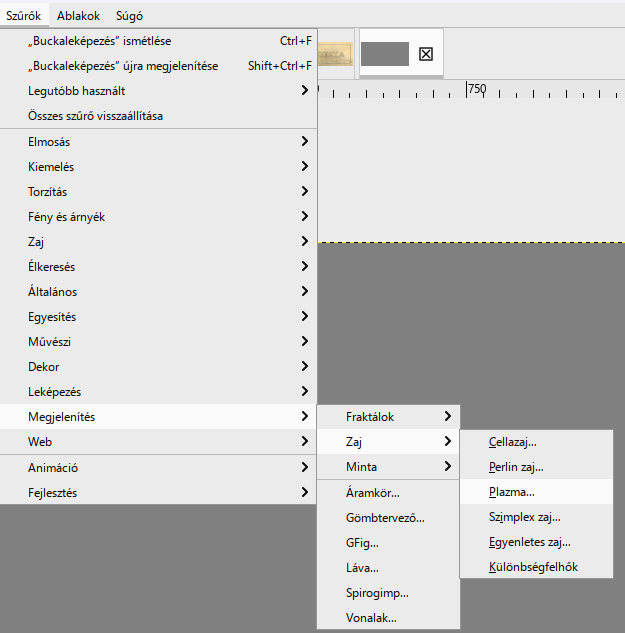
Task: Open Zaj submenu in Szűrők menu
Action: 158,242
